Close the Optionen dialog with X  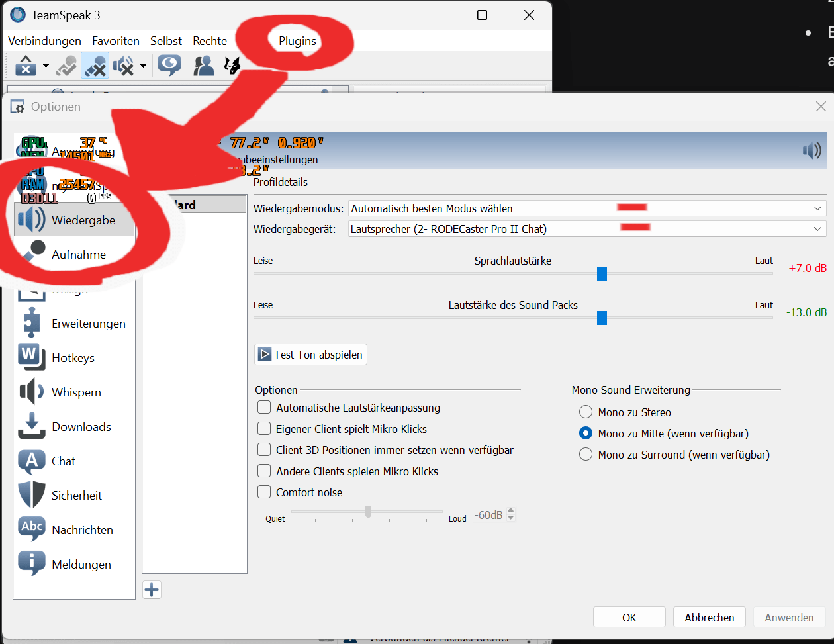[821, 107]
